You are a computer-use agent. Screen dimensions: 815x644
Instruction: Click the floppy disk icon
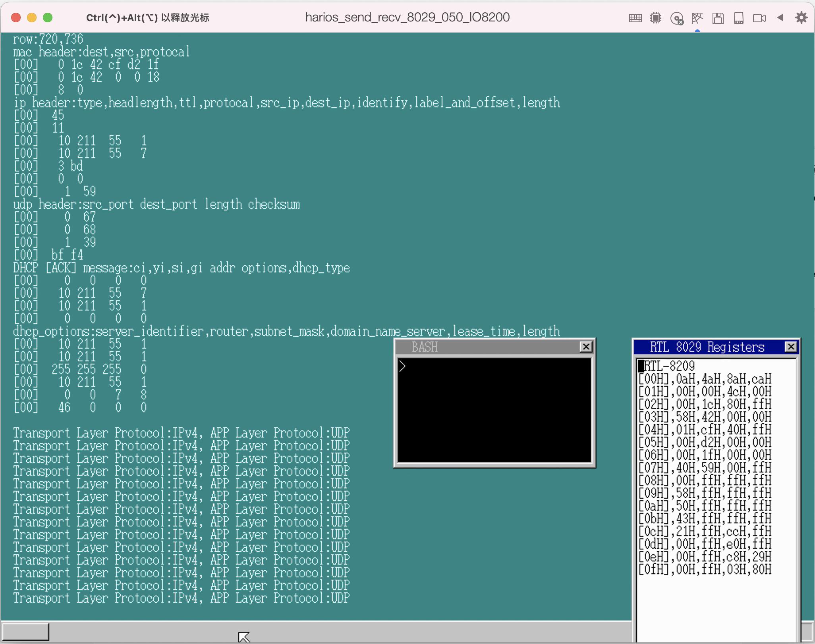click(718, 18)
